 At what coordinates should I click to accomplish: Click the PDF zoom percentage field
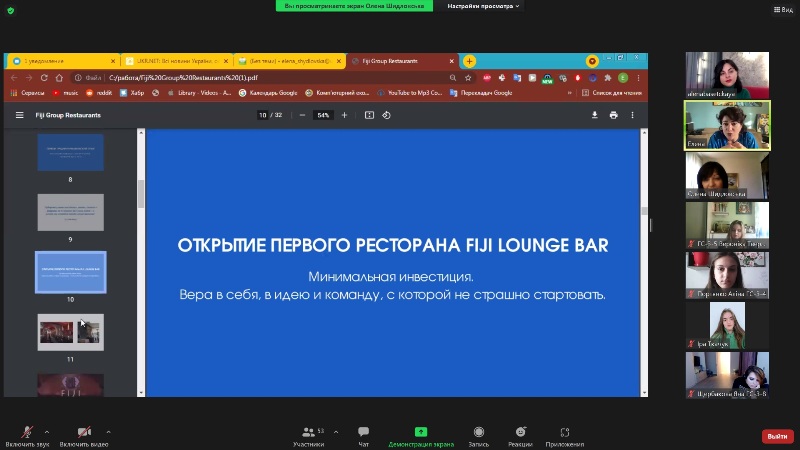point(323,115)
